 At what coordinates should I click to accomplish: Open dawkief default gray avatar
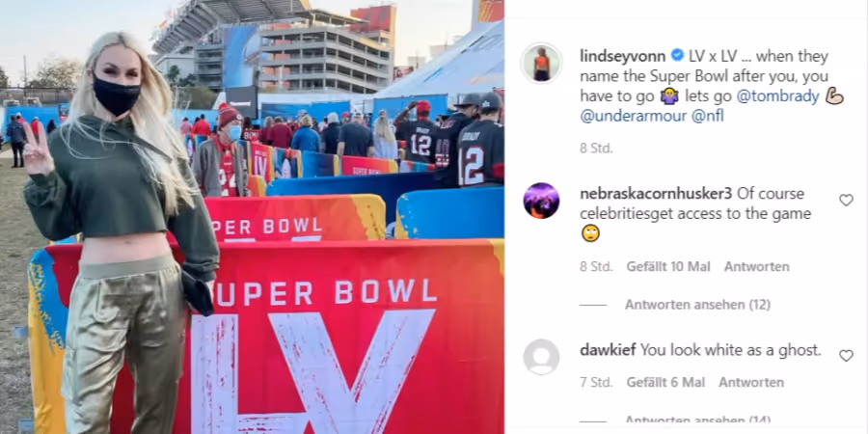541,357
